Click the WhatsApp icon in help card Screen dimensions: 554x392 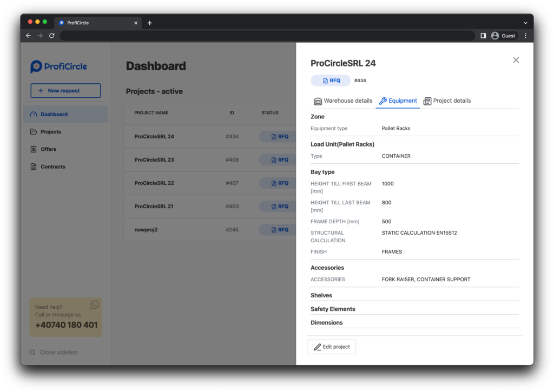[95, 305]
